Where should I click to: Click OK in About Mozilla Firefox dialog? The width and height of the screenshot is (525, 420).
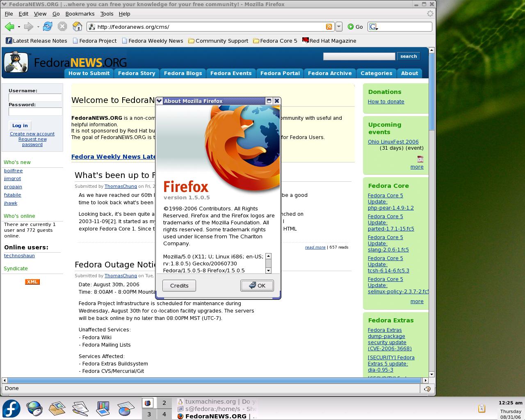pyautogui.click(x=257, y=285)
